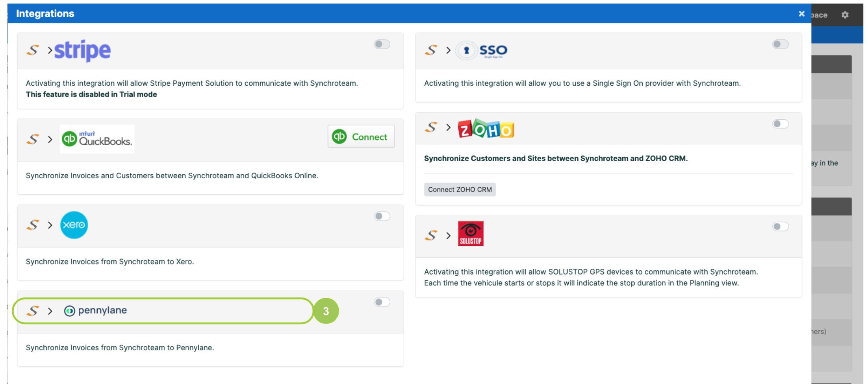
Task: Click the Pennylane logo
Action: (x=95, y=311)
